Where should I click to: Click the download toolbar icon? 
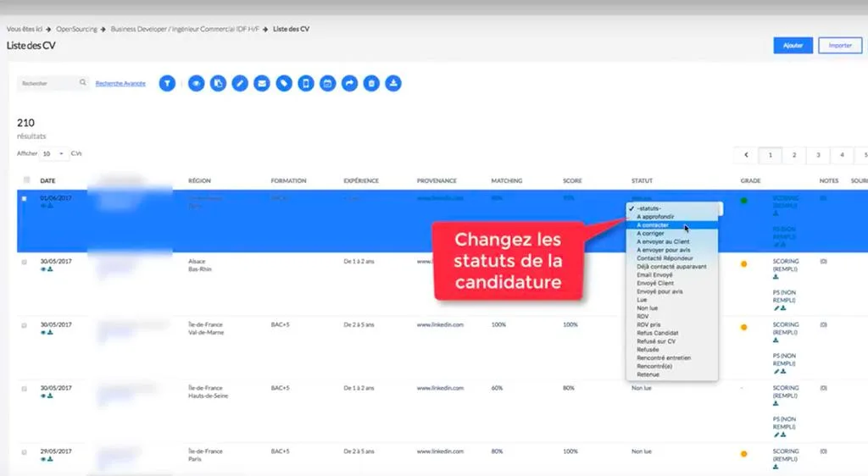[393, 84]
